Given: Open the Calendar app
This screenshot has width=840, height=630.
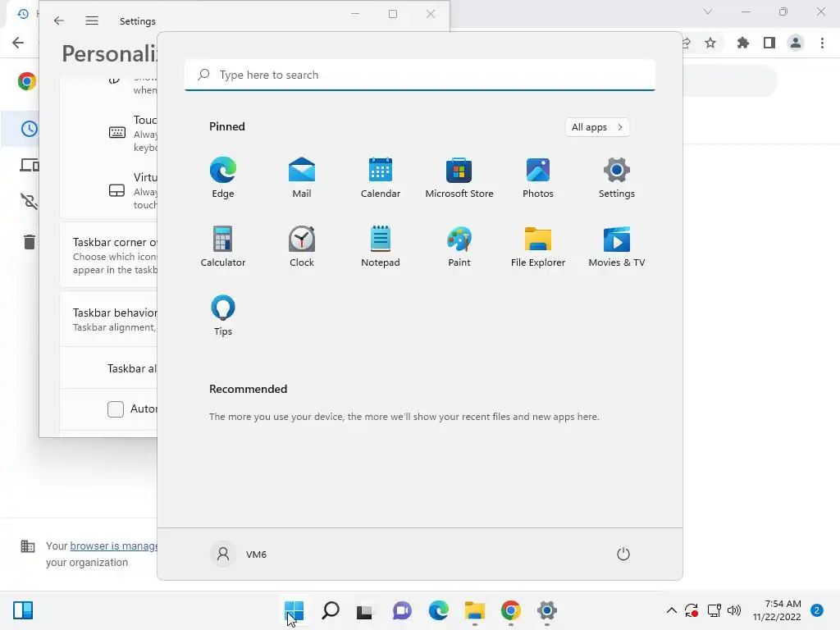Looking at the screenshot, I should point(381,177).
